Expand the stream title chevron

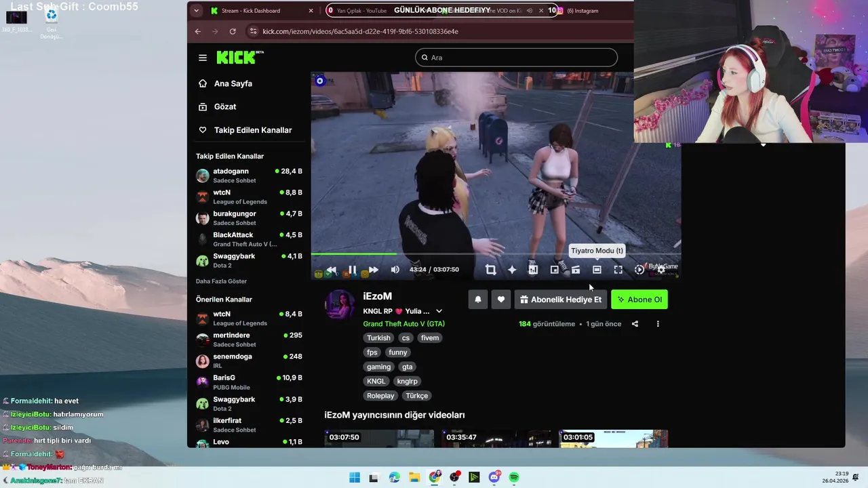(x=439, y=311)
